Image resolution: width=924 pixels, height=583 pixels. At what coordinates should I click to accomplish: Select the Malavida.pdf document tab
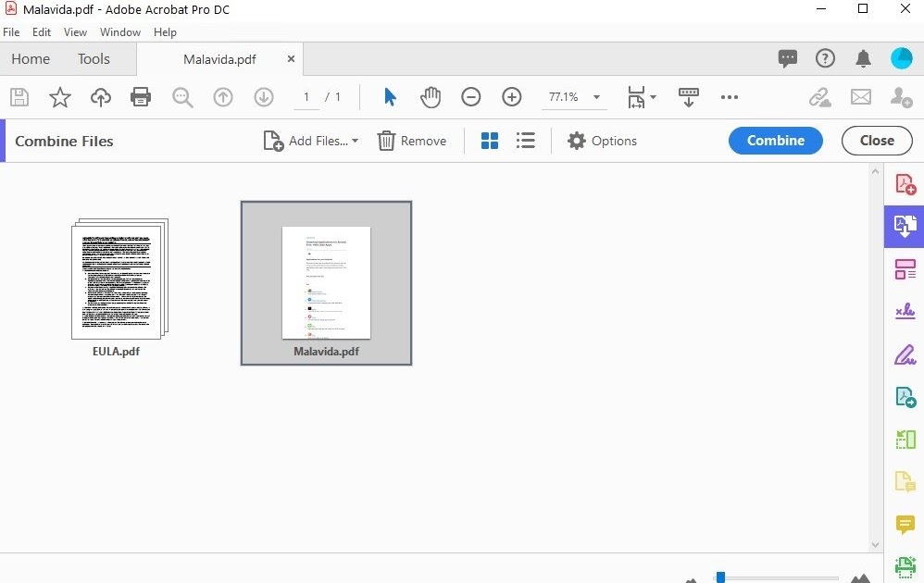coord(219,59)
